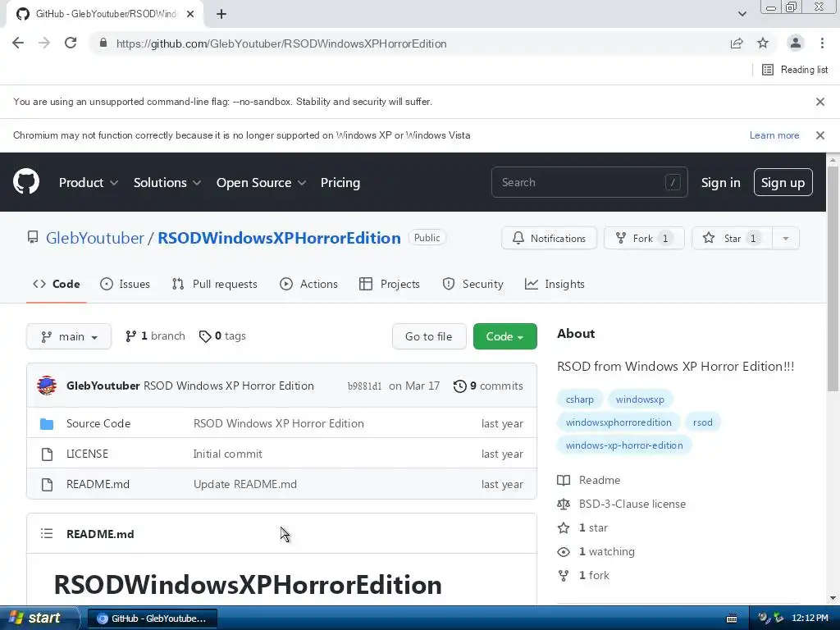Bookmark this page with the star icon
The image size is (840, 630).
point(763,43)
